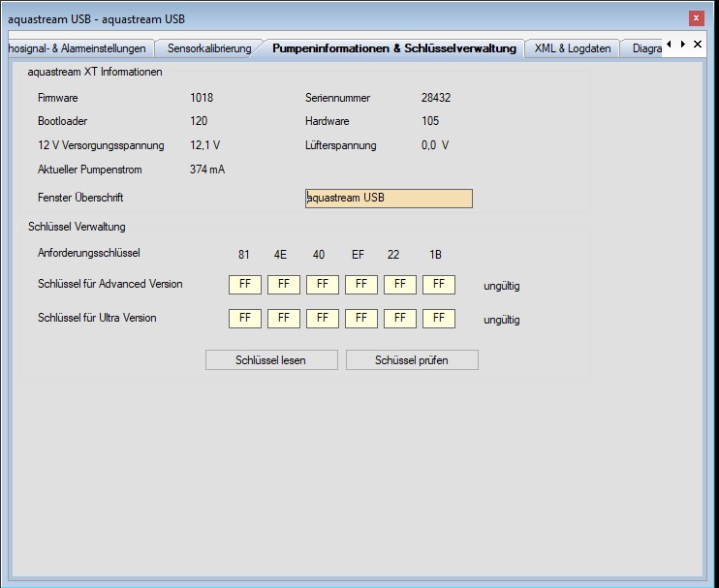Click the 12 V Versorgungsspannung label
719x588 pixels.
click(x=101, y=145)
